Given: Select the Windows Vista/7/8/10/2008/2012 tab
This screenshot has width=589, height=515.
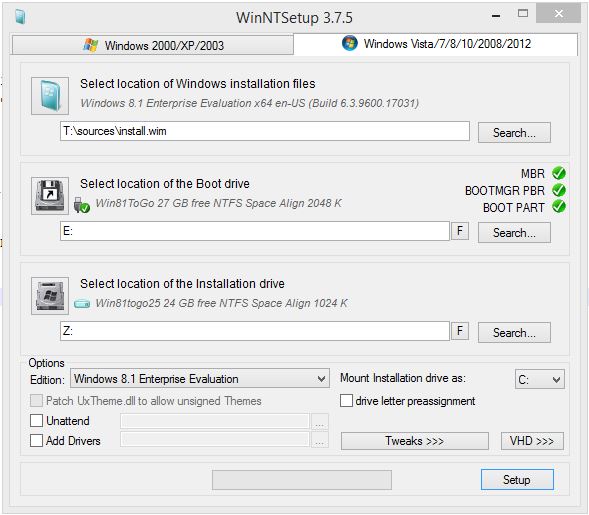Looking at the screenshot, I should point(436,44).
